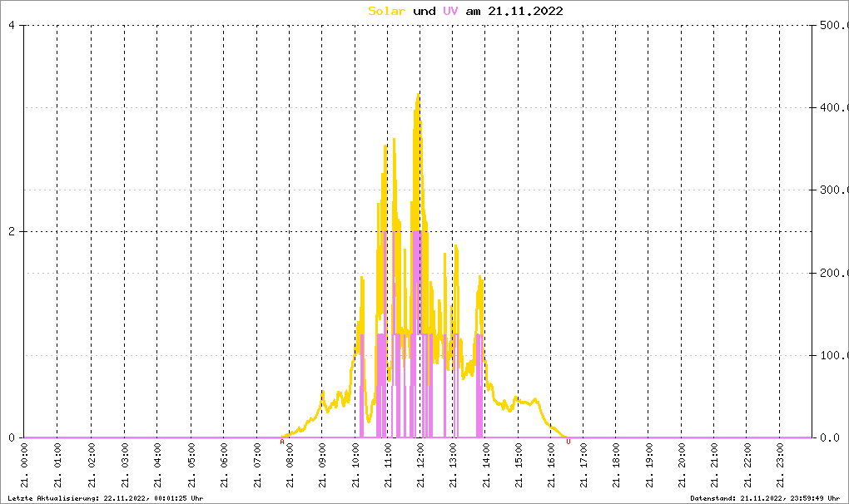
Task: Click the "Datenstand" footer text
Action: pos(765,498)
